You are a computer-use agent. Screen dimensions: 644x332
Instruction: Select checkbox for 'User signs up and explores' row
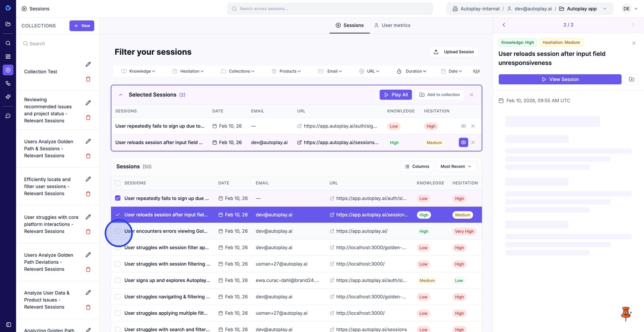(118, 281)
